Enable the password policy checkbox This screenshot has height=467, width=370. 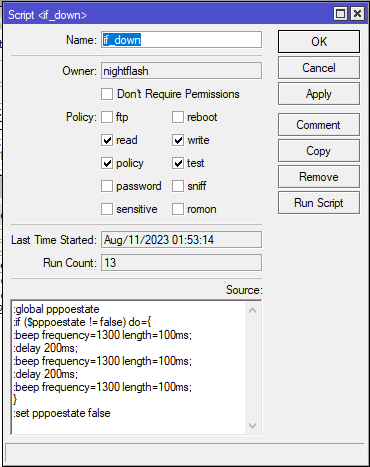pos(107,186)
